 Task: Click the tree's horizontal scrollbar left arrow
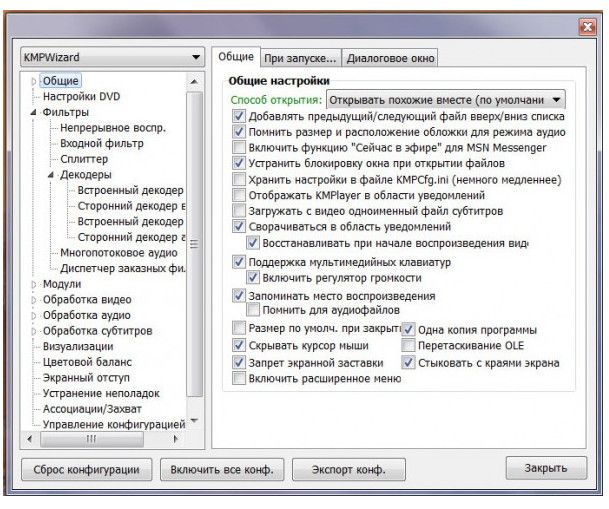pos(30,439)
